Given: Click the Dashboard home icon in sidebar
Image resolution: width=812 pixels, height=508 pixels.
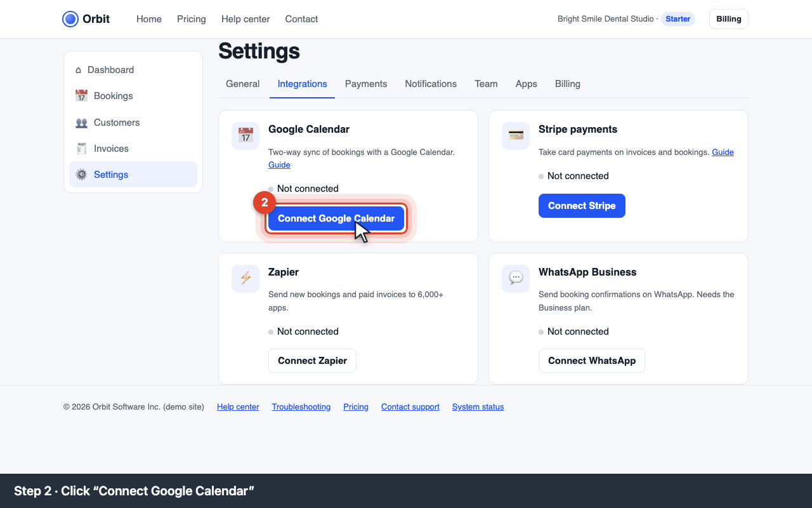Looking at the screenshot, I should click(x=79, y=70).
